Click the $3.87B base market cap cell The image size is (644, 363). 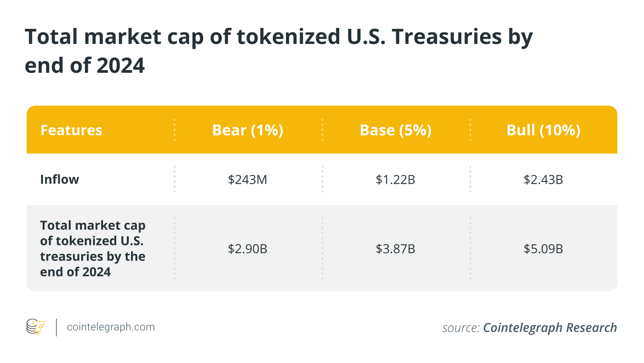tap(395, 249)
